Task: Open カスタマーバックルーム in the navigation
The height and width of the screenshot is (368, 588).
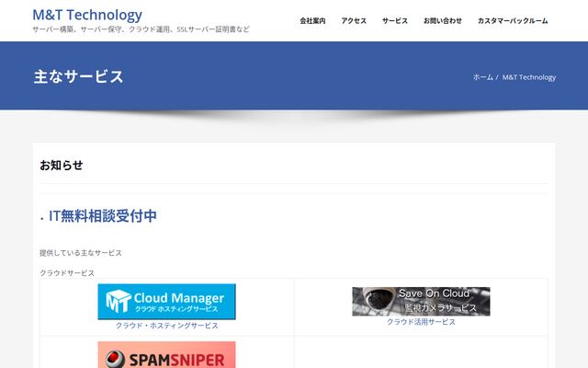Action: [x=513, y=21]
